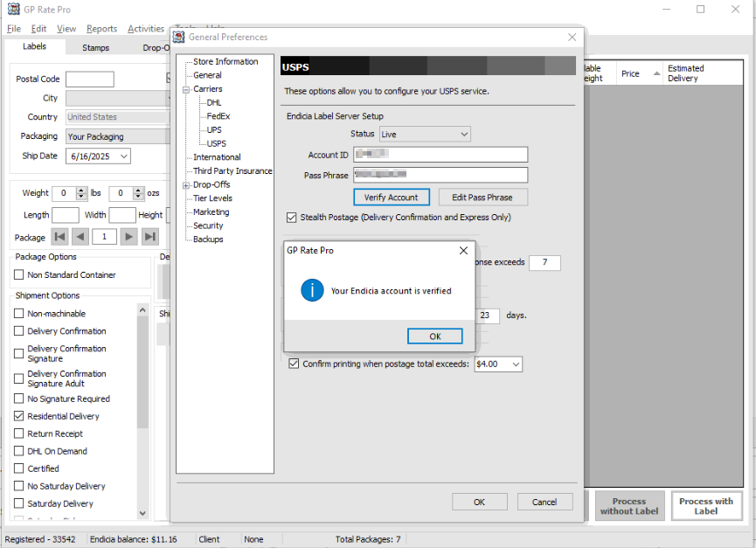The width and height of the screenshot is (756, 548).
Task: Expand the Drop-Offs tree node
Action: coord(186,185)
